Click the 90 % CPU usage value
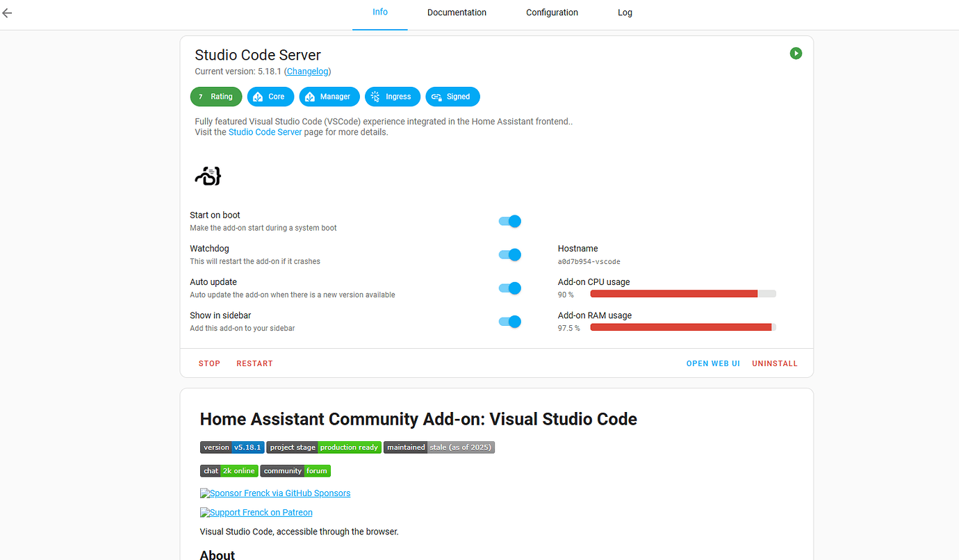Image resolution: width=959 pixels, height=560 pixels. (x=566, y=295)
